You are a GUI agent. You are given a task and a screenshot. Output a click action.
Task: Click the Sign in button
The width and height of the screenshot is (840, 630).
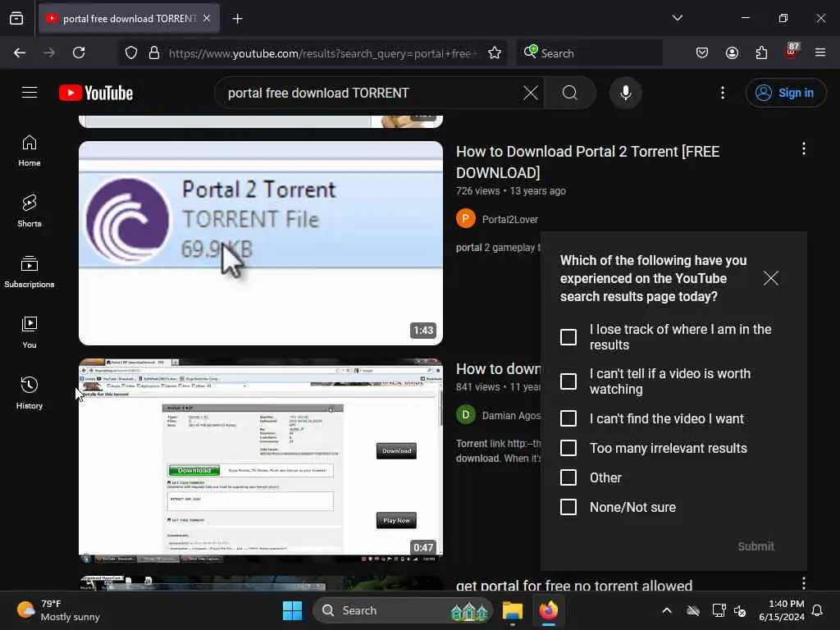tap(785, 93)
